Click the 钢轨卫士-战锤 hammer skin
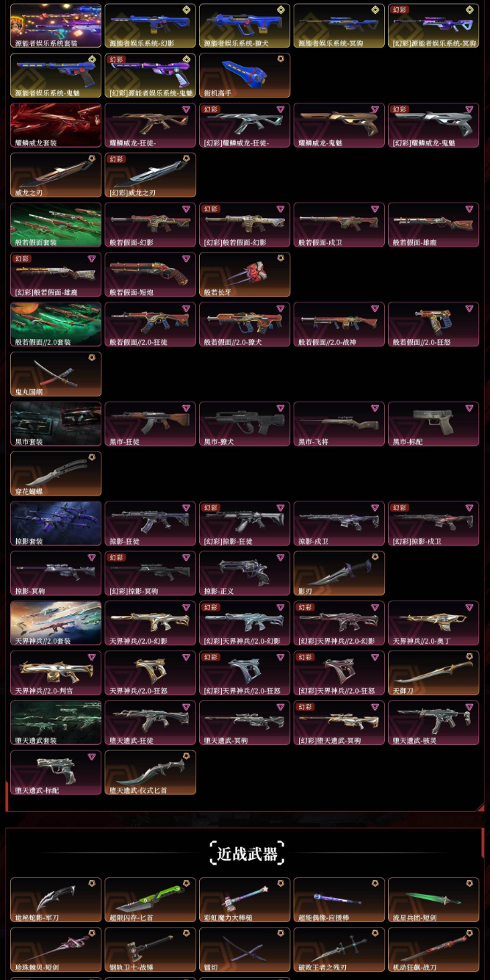Screen dimensions: 490x980 [151, 950]
